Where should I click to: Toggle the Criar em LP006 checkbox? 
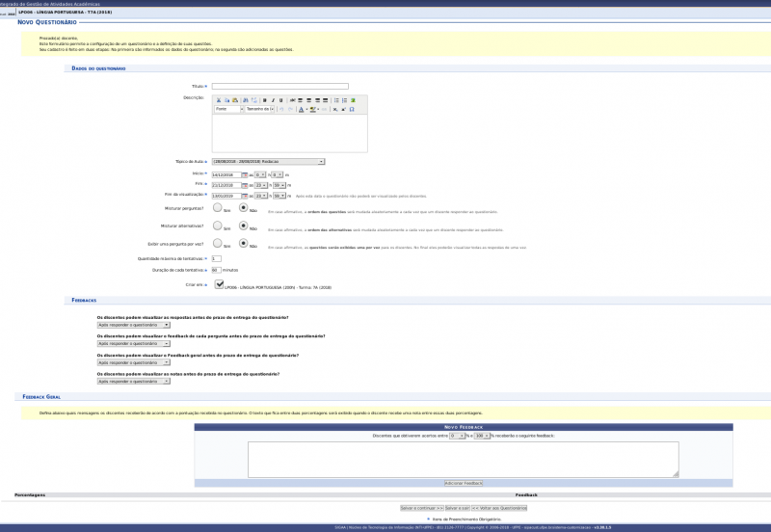point(219,284)
